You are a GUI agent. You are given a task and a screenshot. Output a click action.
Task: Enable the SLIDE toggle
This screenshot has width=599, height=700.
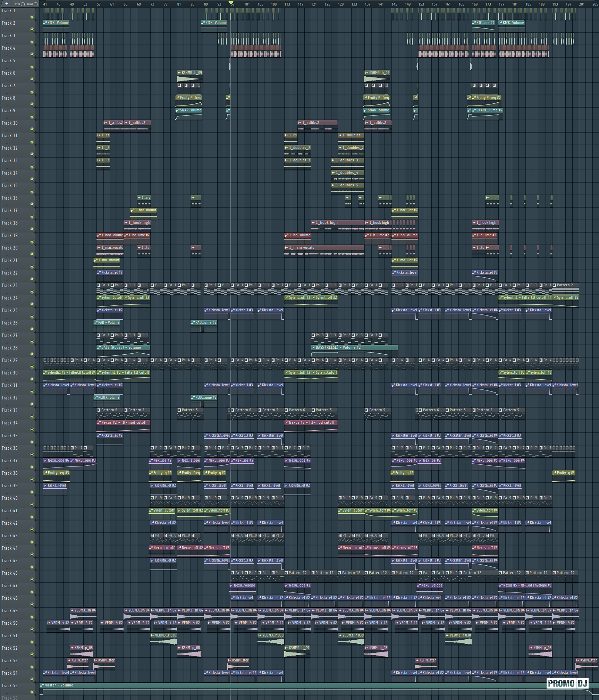(x=35, y=5)
